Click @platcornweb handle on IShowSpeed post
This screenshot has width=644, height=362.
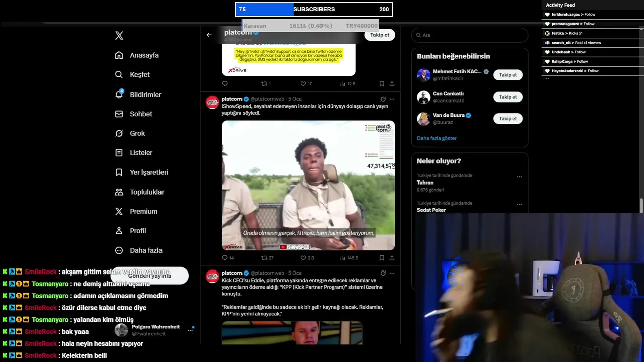pyautogui.click(x=267, y=99)
